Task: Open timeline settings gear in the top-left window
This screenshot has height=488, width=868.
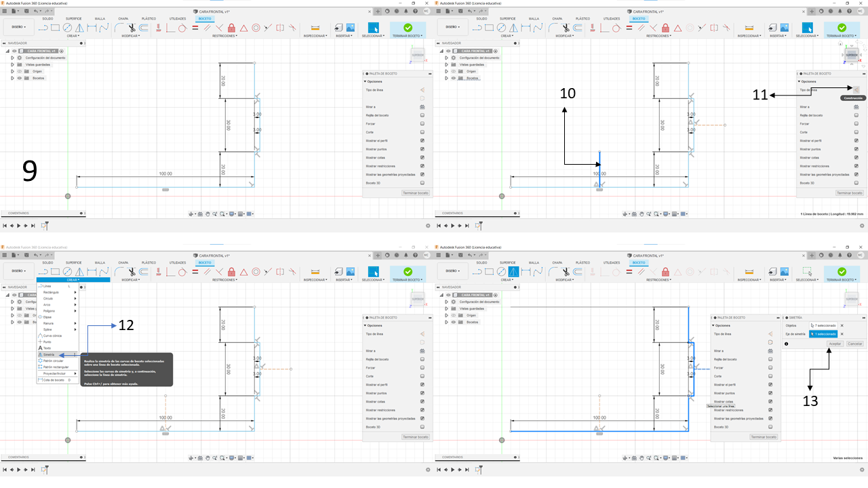Action: pos(427,225)
